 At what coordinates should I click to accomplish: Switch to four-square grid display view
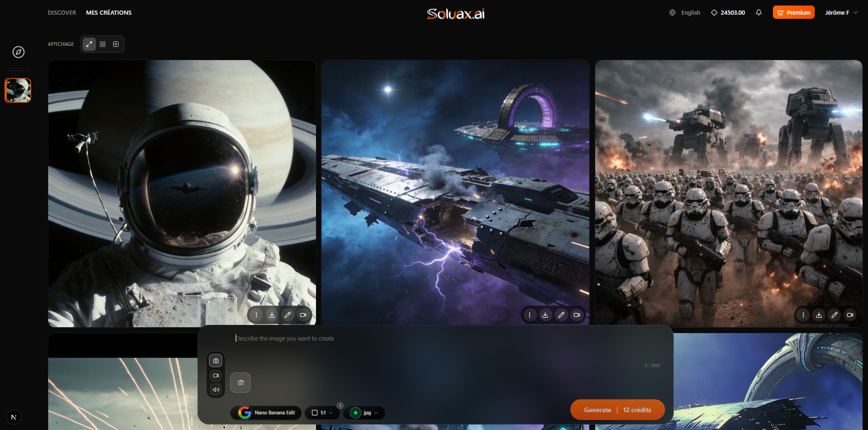pyautogui.click(x=102, y=44)
